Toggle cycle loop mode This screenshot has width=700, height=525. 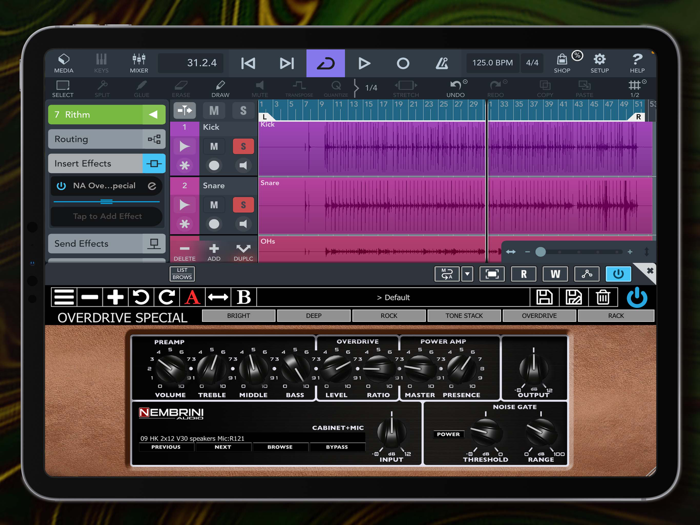[x=325, y=63]
